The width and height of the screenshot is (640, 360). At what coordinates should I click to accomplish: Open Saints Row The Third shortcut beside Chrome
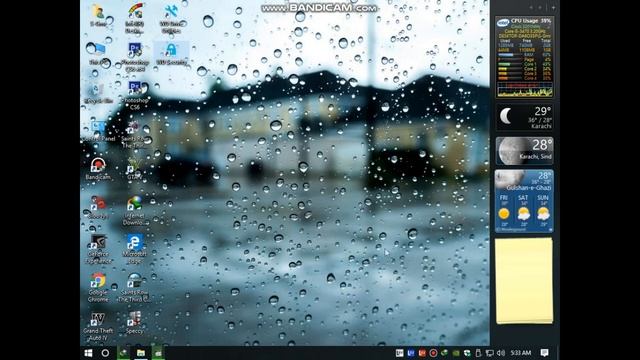pos(135,287)
